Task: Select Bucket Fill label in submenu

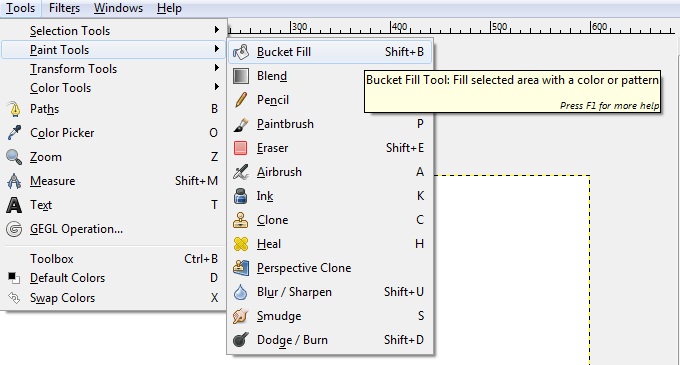Action: pyautogui.click(x=284, y=52)
